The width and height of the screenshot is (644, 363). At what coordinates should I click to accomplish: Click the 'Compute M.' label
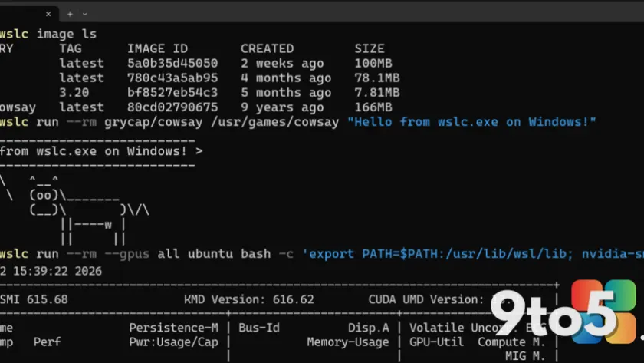tap(511, 342)
